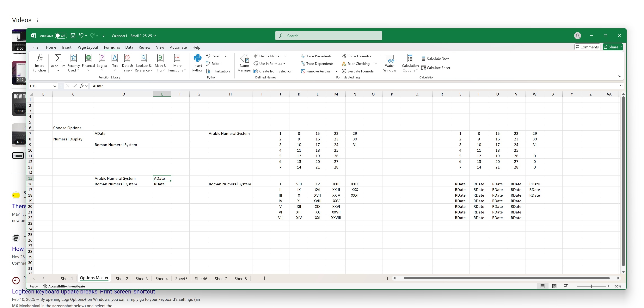Click the Comments button

[x=587, y=47]
